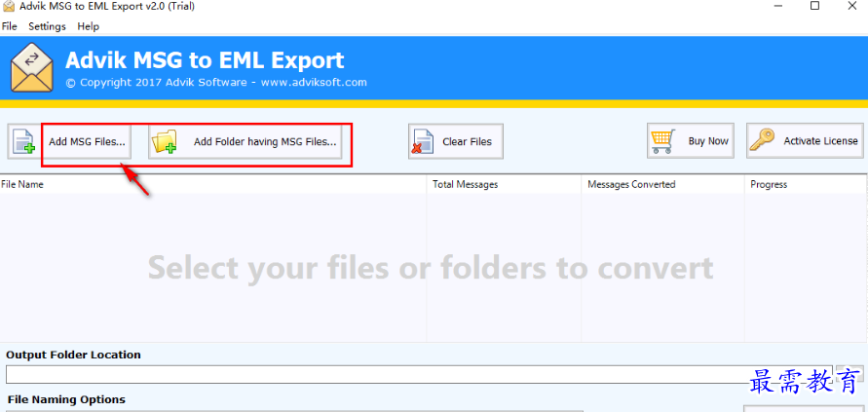Click the shopping cart icon
The height and width of the screenshot is (412, 868).
(663, 141)
